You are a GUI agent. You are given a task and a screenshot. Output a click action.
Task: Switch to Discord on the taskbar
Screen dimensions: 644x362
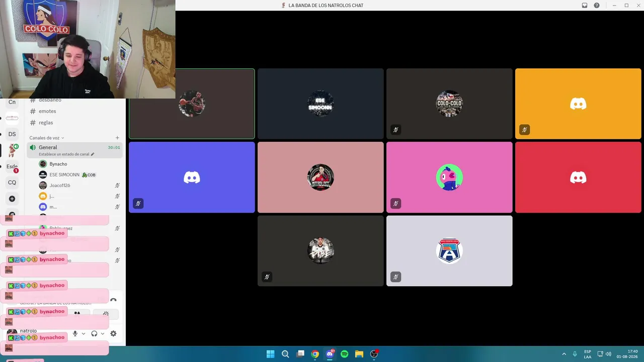pyautogui.click(x=330, y=354)
